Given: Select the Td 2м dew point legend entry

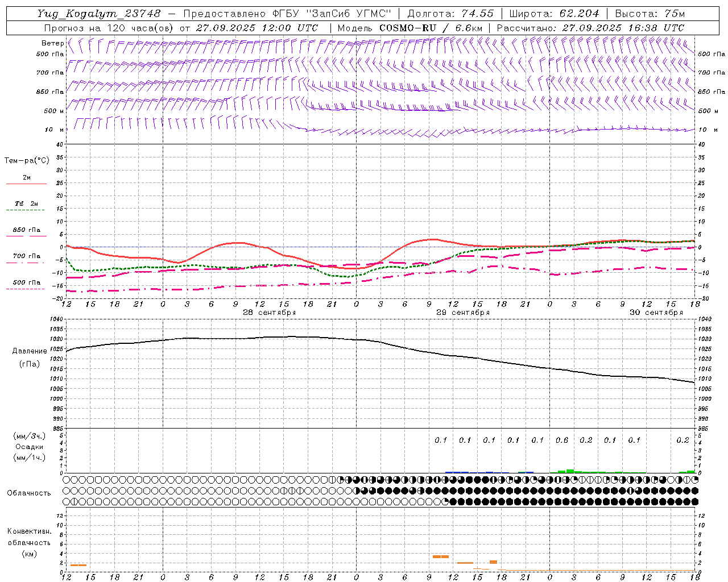Looking at the screenshot, I should tap(26, 203).
